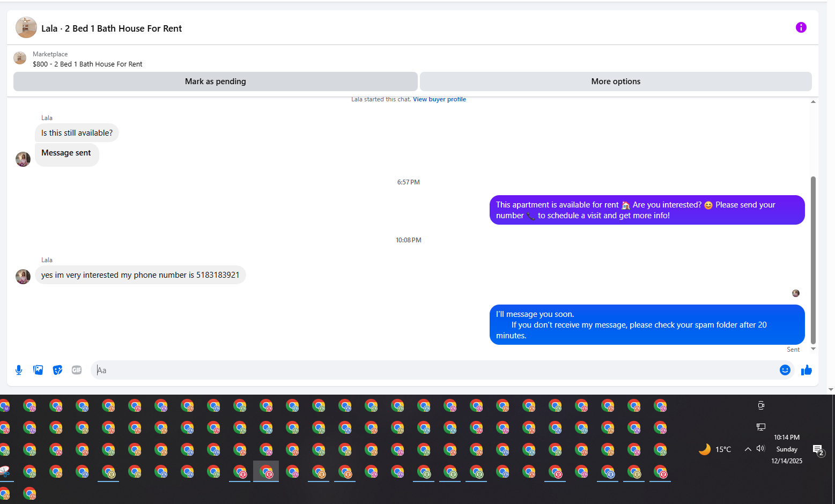Open the network status tray icon
The width and height of the screenshot is (835, 504).
[761, 427]
